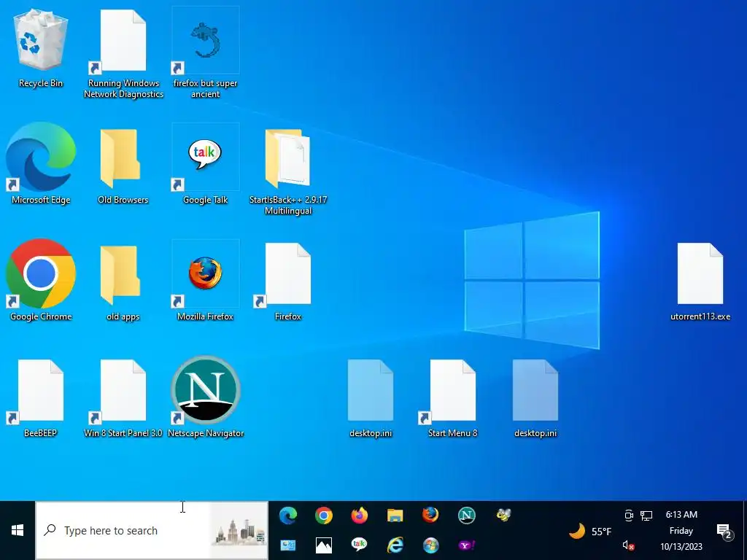Viewport: 747px width, 560px height.
Task: Open the Windows Start button
Action: [18, 531]
